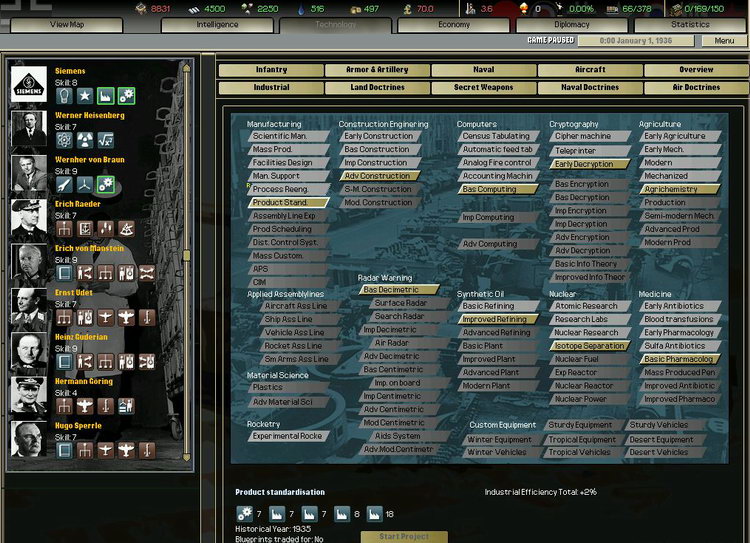750x543 pixels.
Task: Select the Bas Decimetric radar technology
Action: 399,290
